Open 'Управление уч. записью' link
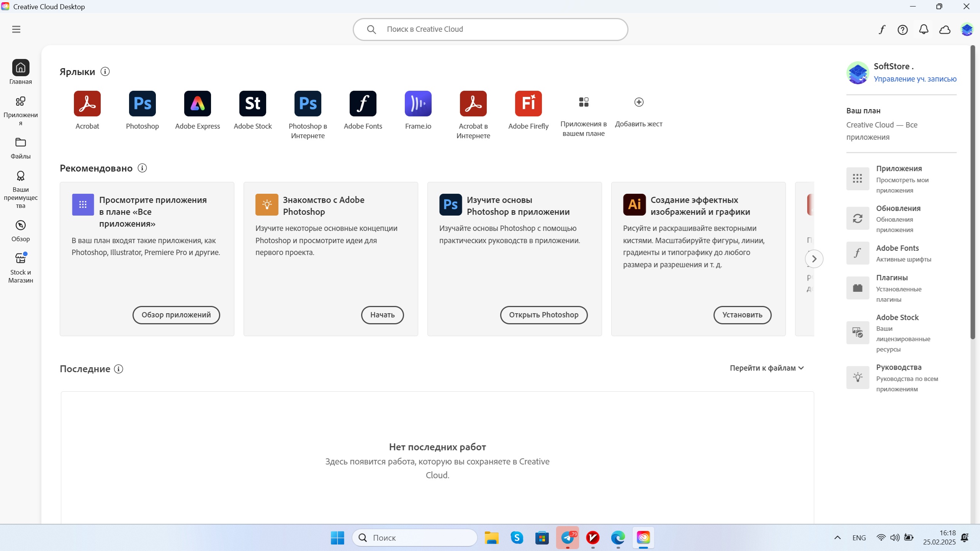980x551 pixels. point(915,79)
